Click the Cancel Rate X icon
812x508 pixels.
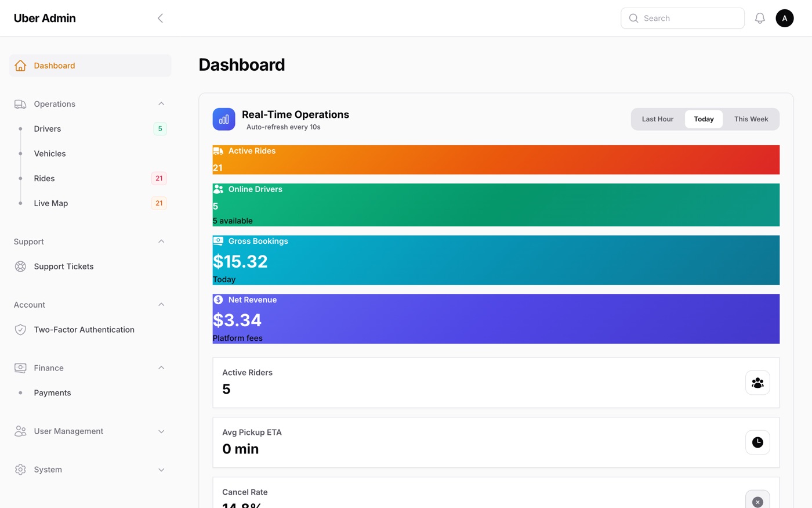pos(757,502)
